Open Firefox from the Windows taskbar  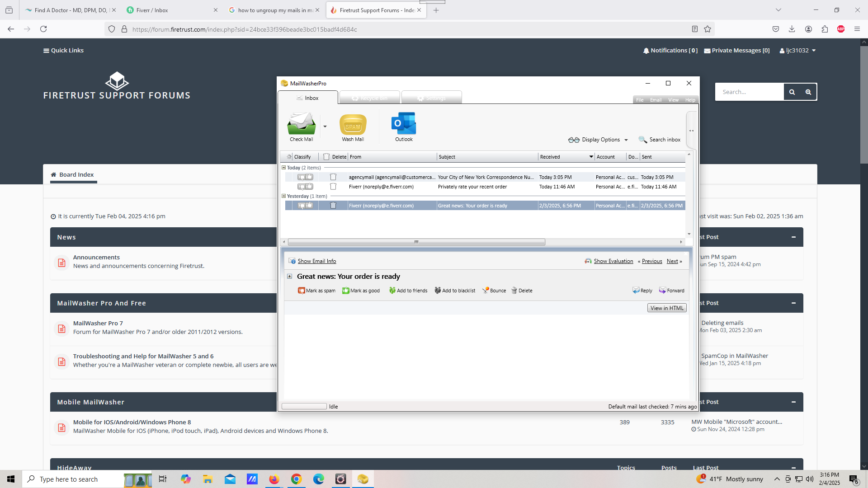(x=274, y=479)
